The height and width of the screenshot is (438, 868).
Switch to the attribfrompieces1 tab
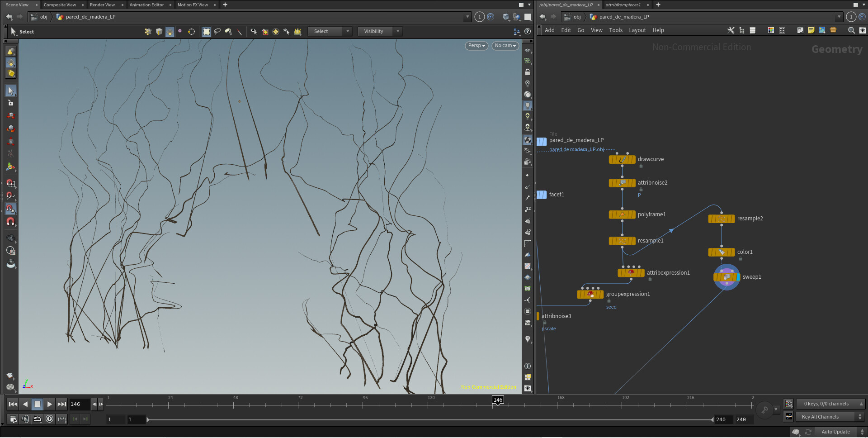point(623,5)
